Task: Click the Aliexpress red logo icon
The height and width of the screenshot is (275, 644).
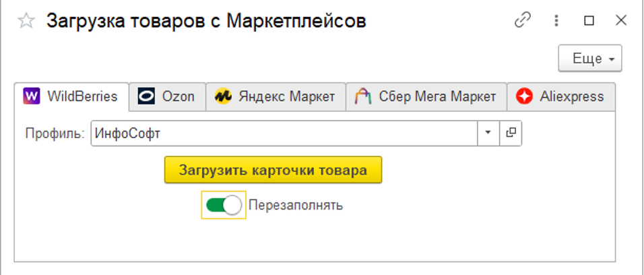Action: pos(524,96)
